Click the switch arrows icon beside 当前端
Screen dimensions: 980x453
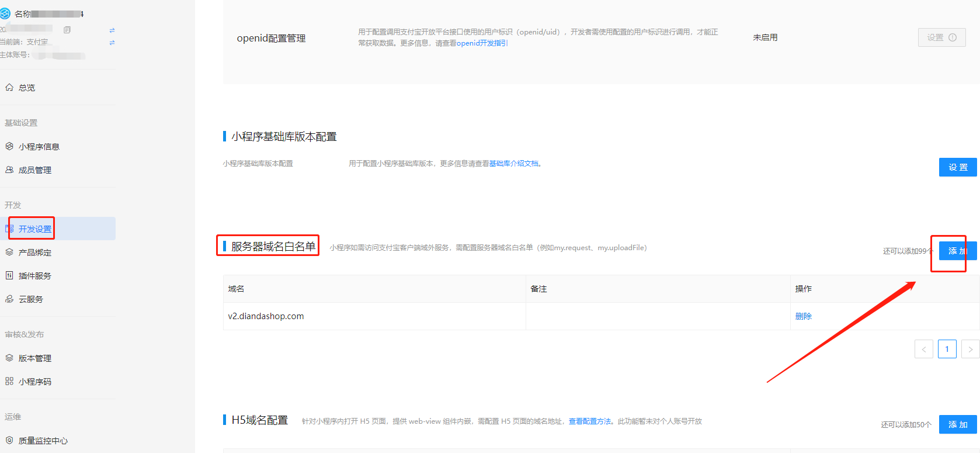pos(112,43)
